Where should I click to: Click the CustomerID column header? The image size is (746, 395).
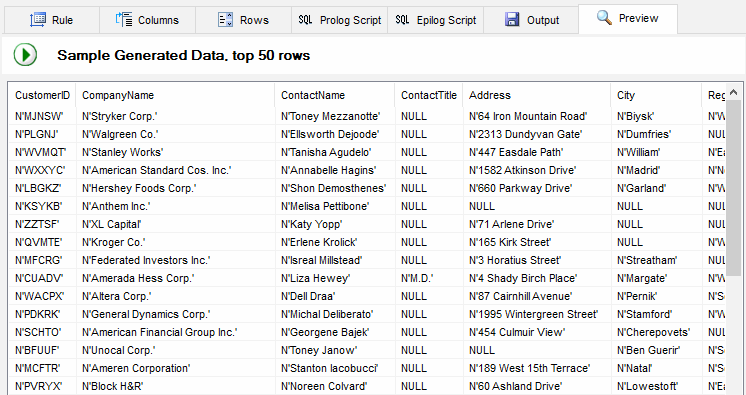pyautogui.click(x=42, y=95)
